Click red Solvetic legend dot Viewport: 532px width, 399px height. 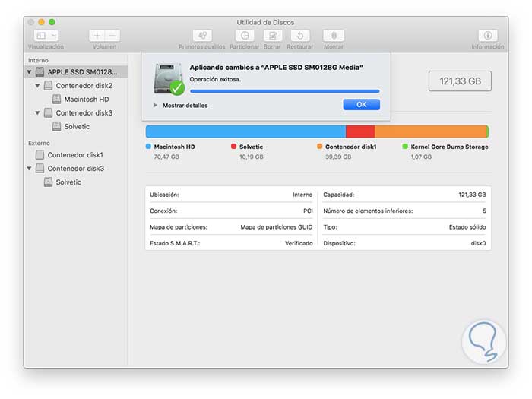click(233, 147)
